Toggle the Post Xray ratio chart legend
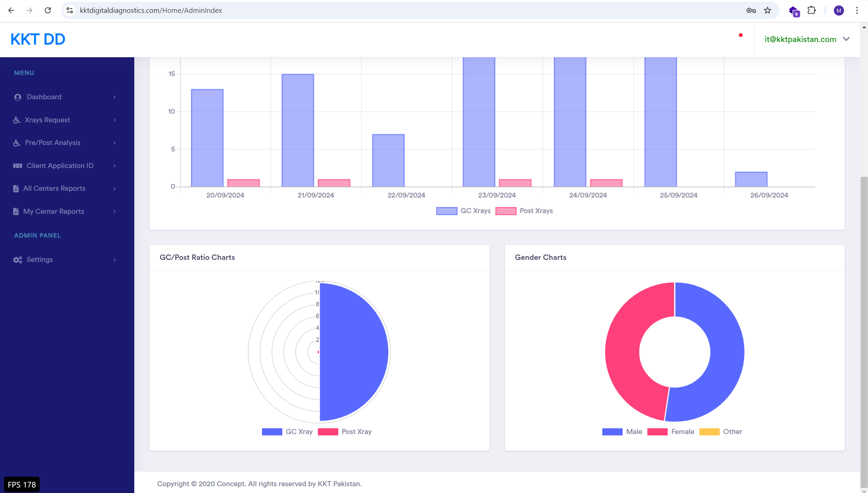The image size is (868, 493). pyautogui.click(x=345, y=432)
